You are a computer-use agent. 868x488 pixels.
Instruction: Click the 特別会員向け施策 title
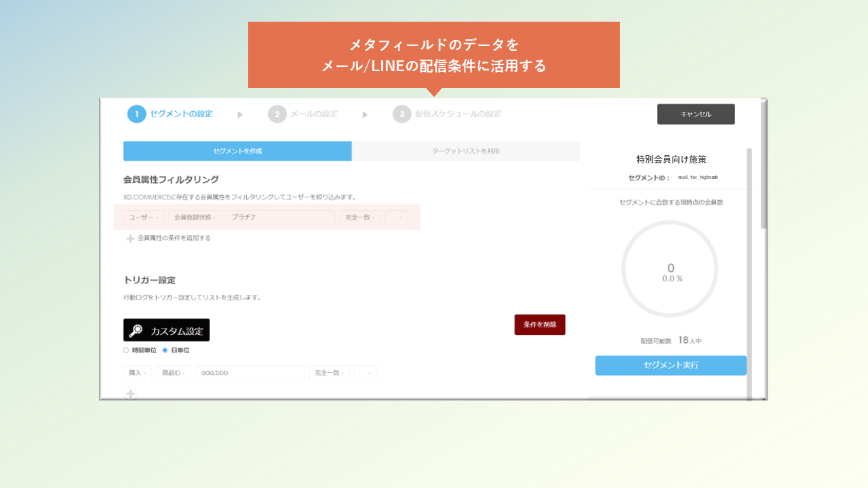click(x=671, y=160)
